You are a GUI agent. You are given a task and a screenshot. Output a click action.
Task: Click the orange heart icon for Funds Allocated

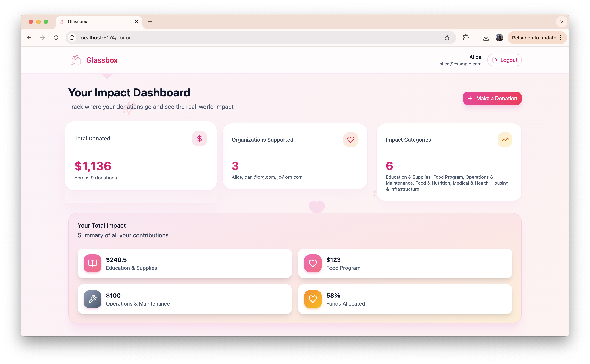(313, 299)
